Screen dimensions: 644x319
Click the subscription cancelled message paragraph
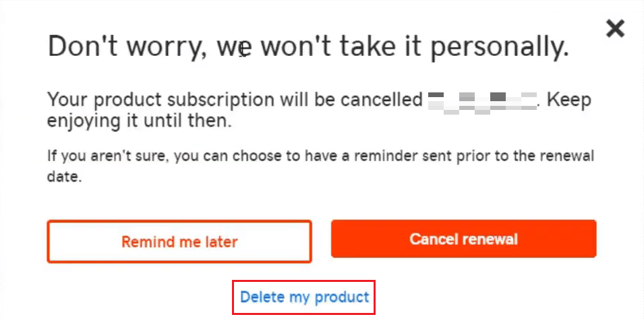coord(236,111)
